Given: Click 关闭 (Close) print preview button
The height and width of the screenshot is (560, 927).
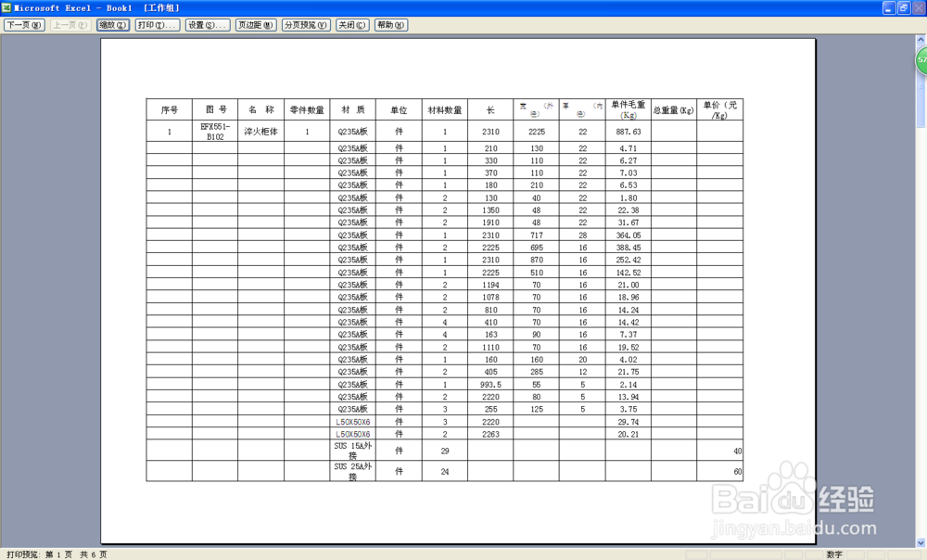Looking at the screenshot, I should point(352,25).
